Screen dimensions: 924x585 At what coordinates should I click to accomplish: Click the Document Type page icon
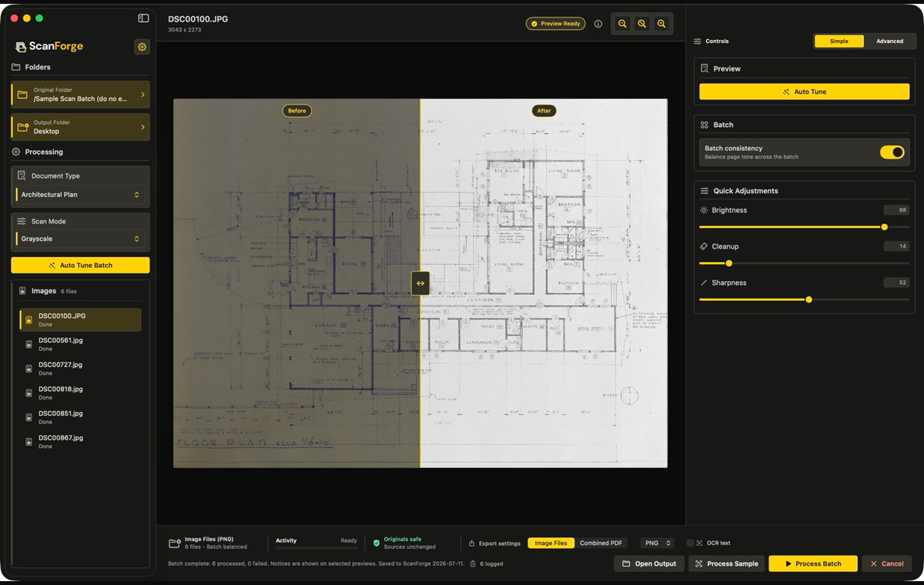tap(22, 175)
